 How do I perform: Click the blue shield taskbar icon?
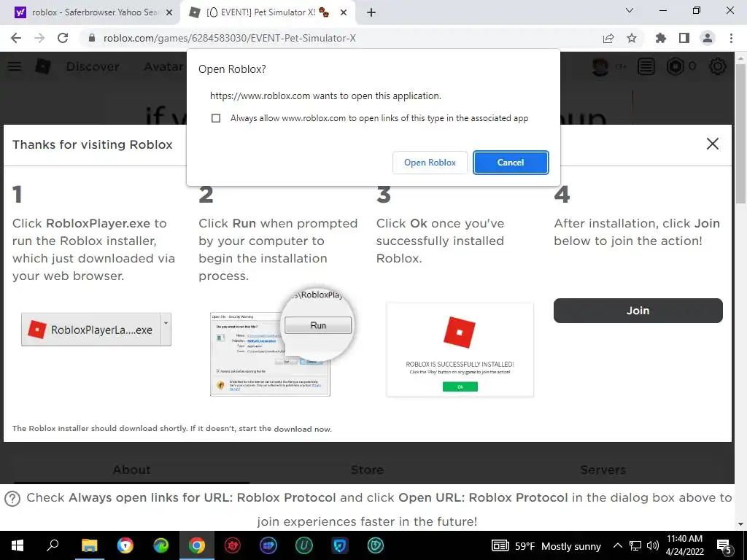(x=340, y=545)
